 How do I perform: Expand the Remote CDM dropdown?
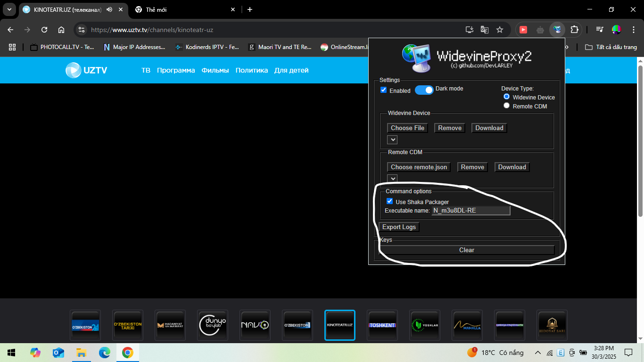click(392, 179)
